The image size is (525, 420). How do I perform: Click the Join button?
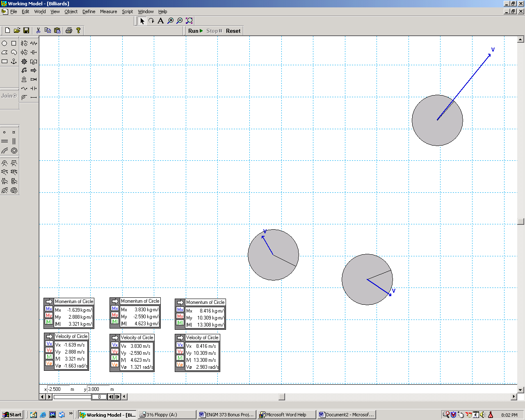tap(9, 96)
